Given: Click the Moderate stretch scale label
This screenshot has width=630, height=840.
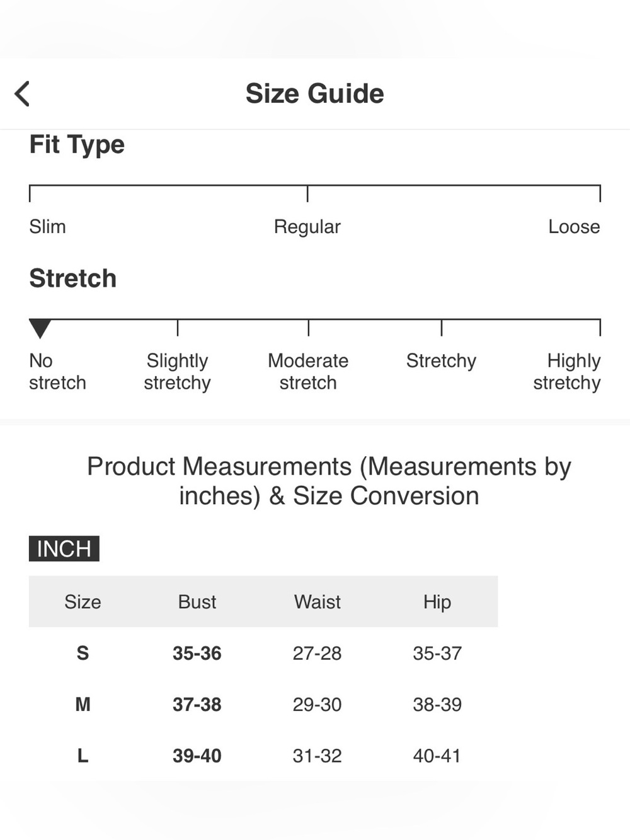Looking at the screenshot, I should pyautogui.click(x=308, y=372).
